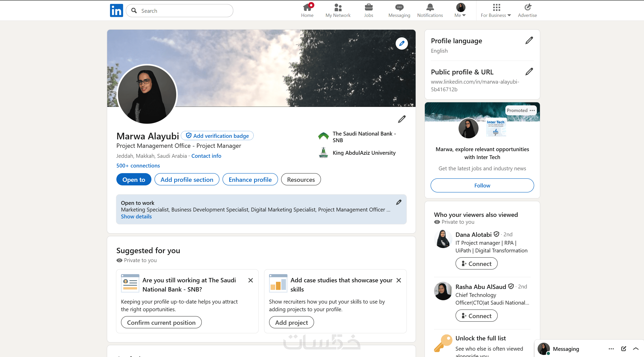
Task: Open Dana Alotabi's profile name
Action: [473, 235]
